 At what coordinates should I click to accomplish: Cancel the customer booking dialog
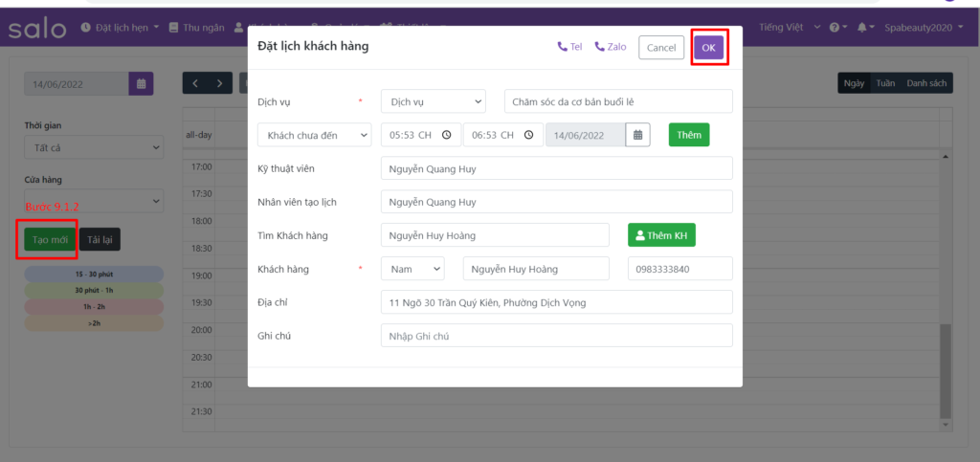(661, 48)
